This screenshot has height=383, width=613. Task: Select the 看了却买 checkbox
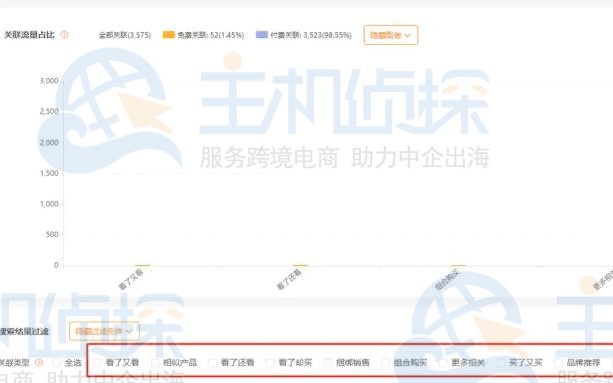270,363
